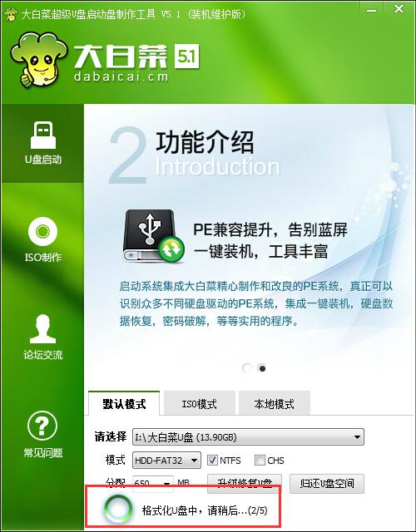The height and width of the screenshot is (532, 416).
Task: Click the 归还U盘空间 button
Action: (x=327, y=484)
